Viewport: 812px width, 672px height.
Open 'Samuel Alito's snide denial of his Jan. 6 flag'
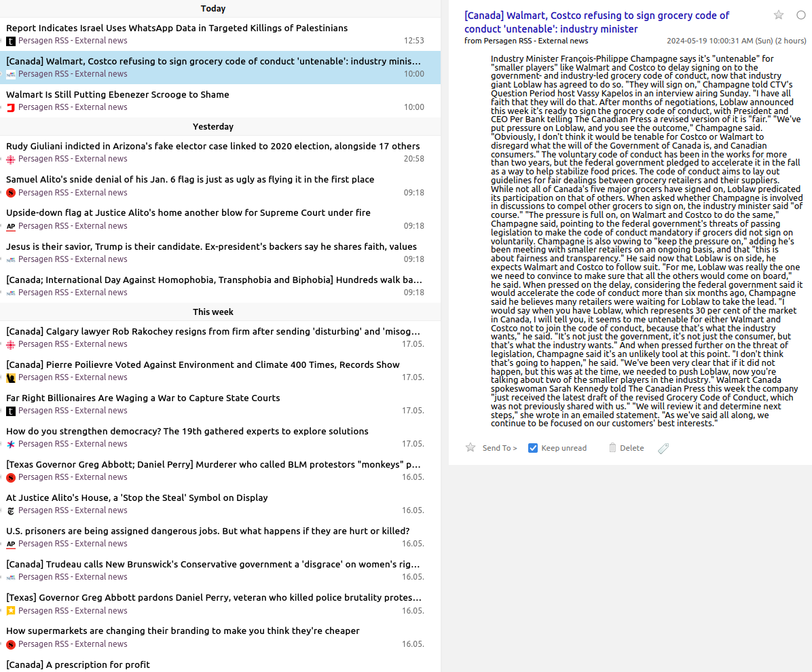click(190, 179)
